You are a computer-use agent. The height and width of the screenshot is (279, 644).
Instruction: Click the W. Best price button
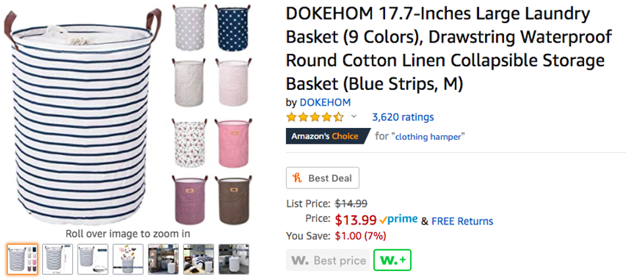[x=327, y=260]
